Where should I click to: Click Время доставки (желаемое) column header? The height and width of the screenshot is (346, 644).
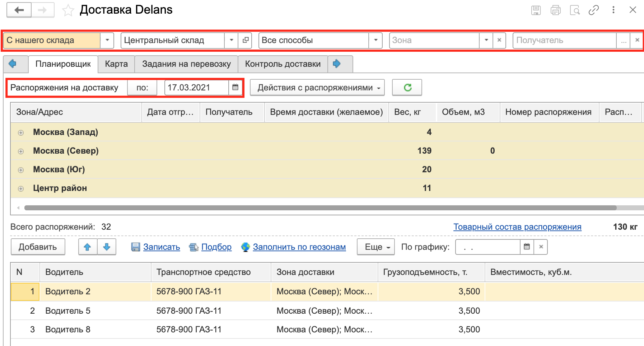coord(327,112)
